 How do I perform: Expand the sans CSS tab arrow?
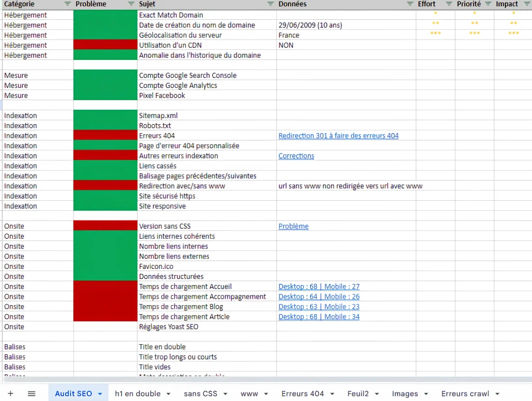(225, 394)
